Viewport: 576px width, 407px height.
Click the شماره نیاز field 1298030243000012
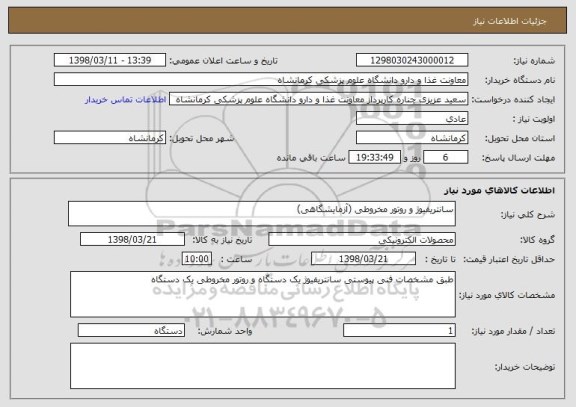pos(412,60)
